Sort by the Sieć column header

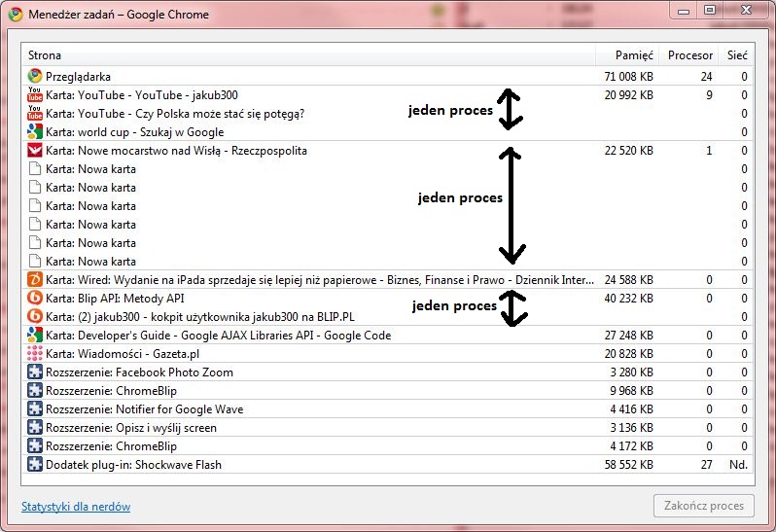coord(736,55)
